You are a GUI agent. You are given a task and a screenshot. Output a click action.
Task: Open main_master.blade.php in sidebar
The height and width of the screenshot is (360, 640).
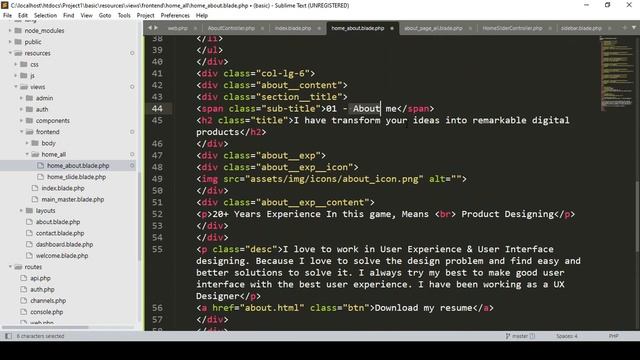(x=73, y=200)
